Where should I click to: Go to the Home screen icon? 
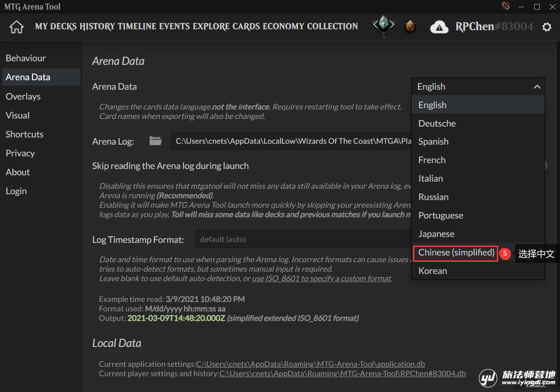(x=17, y=27)
